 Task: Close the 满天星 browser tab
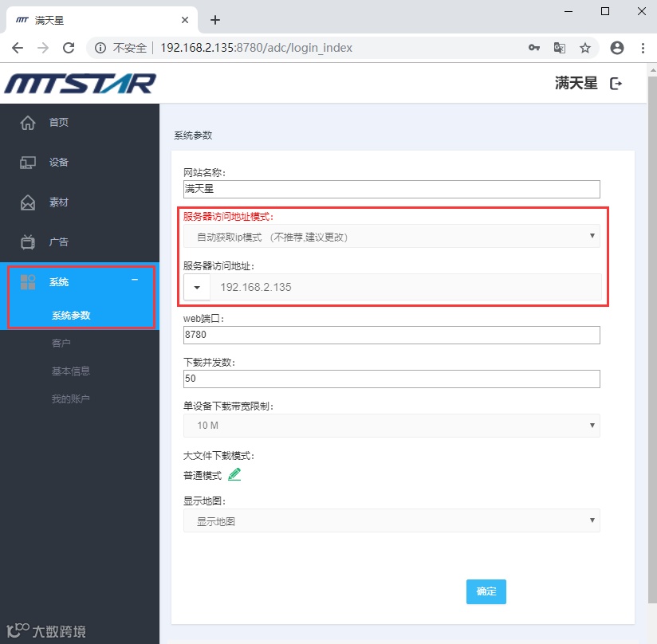coord(185,20)
